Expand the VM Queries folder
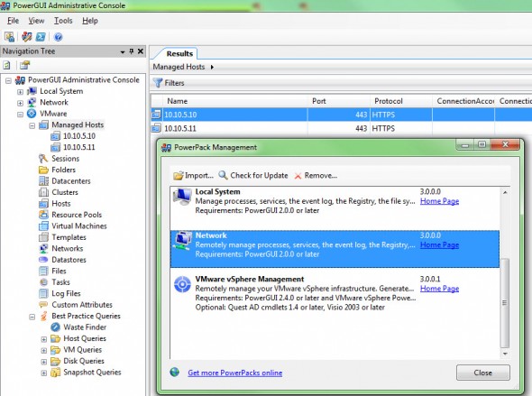The width and height of the screenshot is (532, 396). (x=44, y=351)
